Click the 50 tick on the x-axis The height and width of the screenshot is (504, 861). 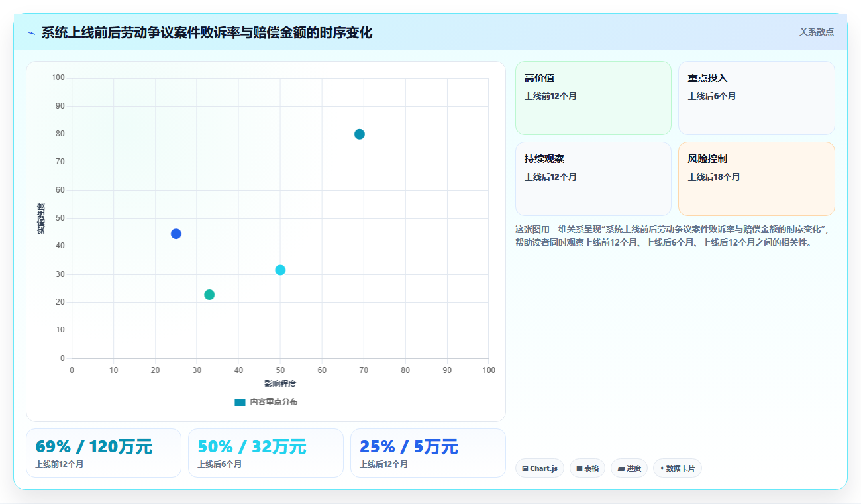coord(280,370)
